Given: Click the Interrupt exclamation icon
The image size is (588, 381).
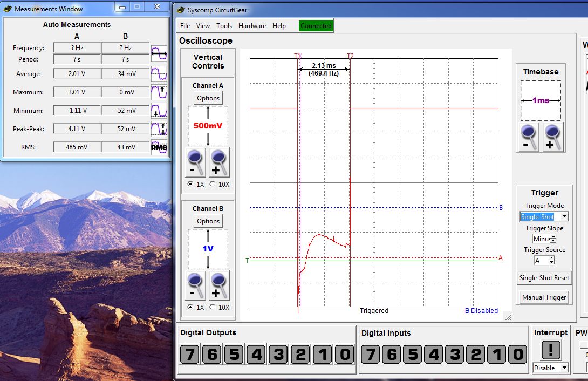Looking at the screenshot, I should coord(550,350).
